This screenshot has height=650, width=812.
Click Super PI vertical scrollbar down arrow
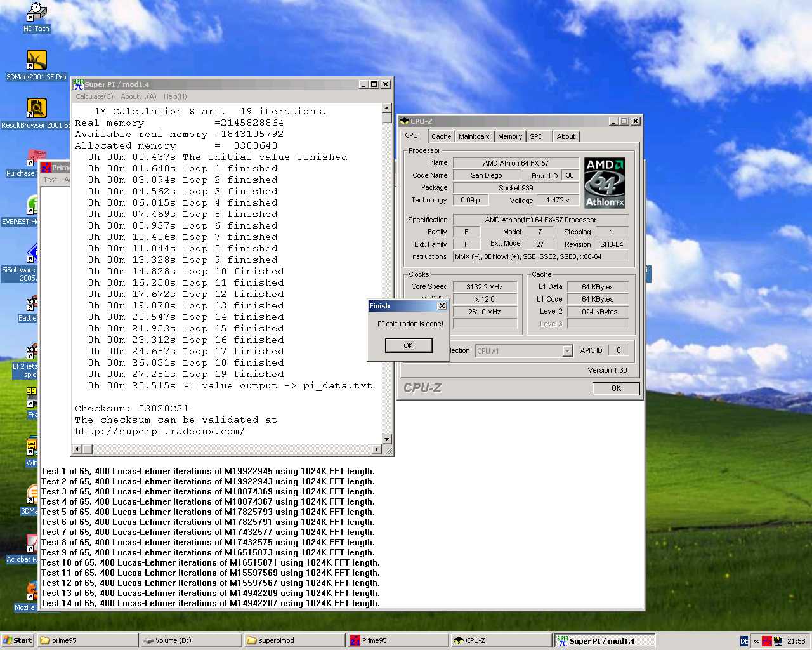click(387, 439)
